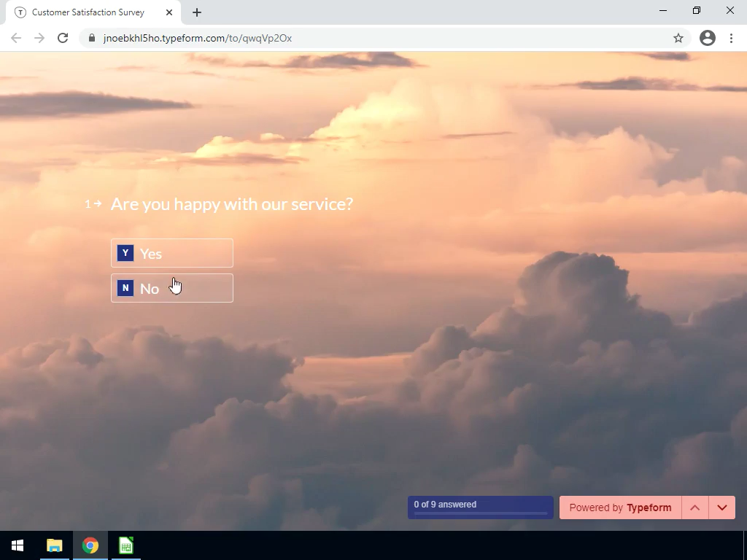Go back in browser history
Screen dimensions: 747x560
[16, 38]
